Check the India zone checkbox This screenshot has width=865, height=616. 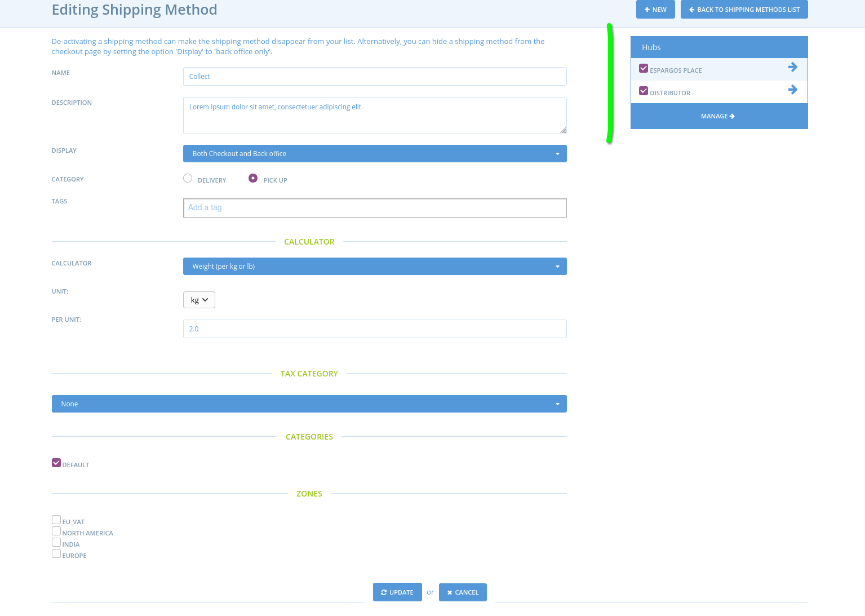pos(56,542)
